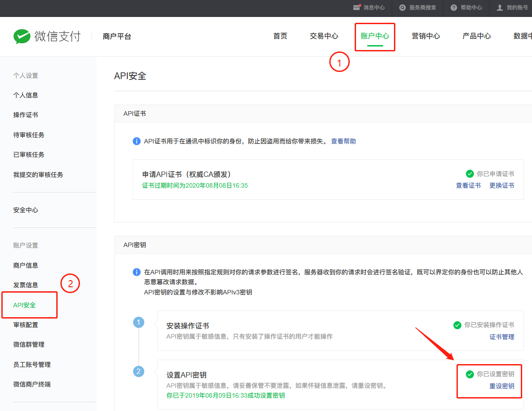Image resolution: width=532 pixels, height=411 pixels.
Task: Click green check beside 你已申请证书
Action: [x=470, y=174]
